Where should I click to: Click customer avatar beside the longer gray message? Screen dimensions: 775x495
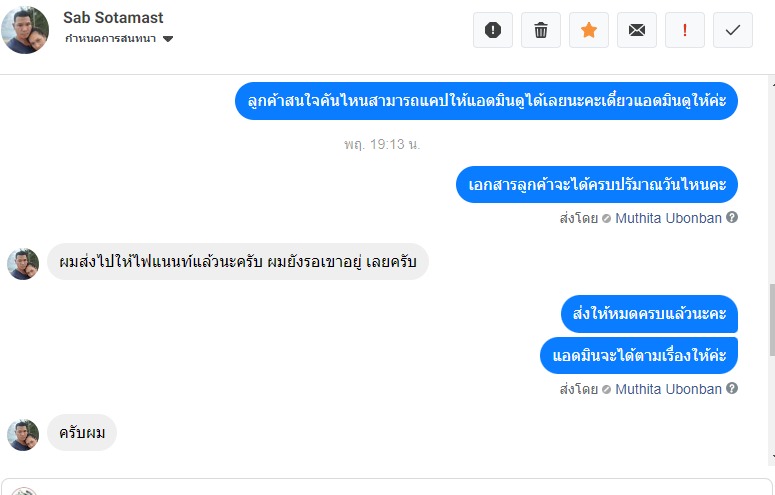tap(23, 263)
